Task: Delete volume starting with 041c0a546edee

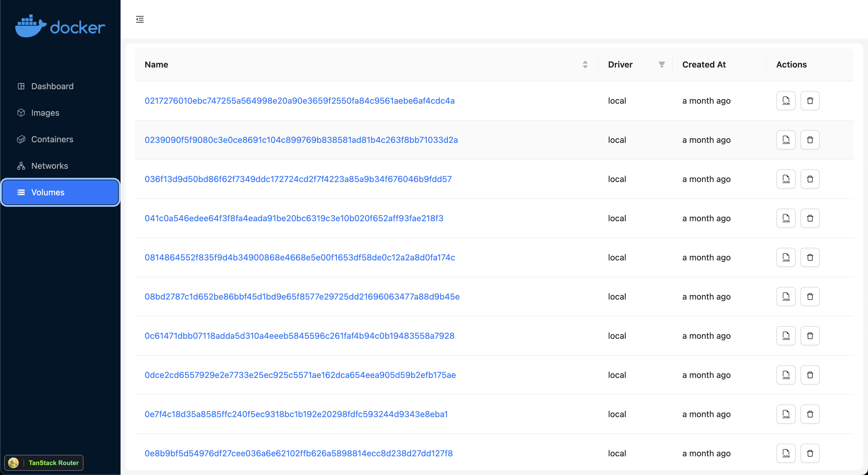Action: [x=810, y=218]
